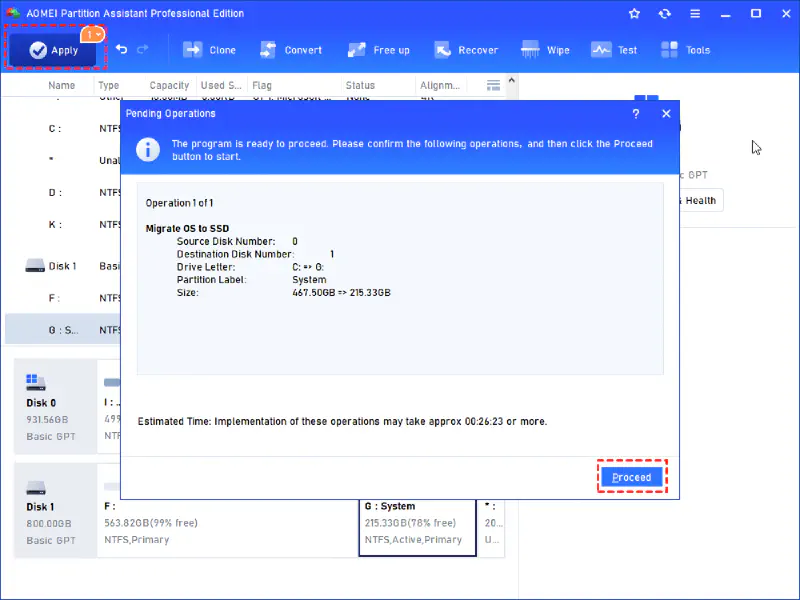Click the star favorites icon in title bar
Screen dimensions: 800x600
tap(634, 14)
